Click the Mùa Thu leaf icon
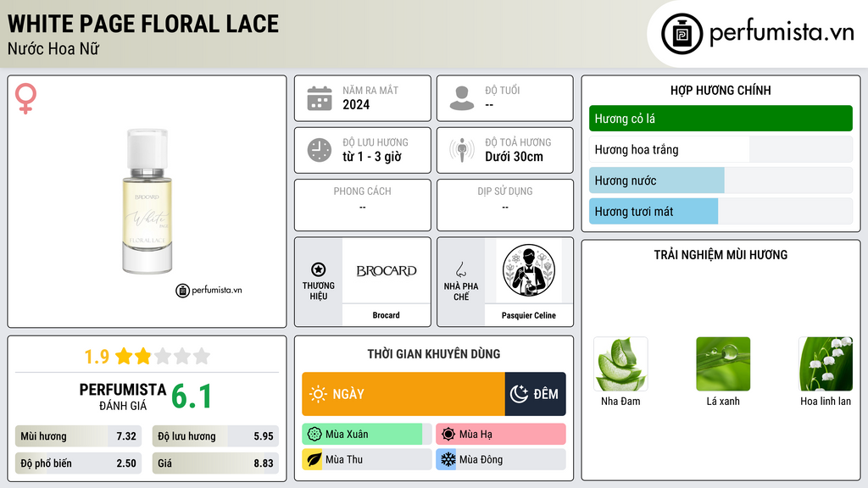The height and width of the screenshot is (488, 868). (x=314, y=460)
